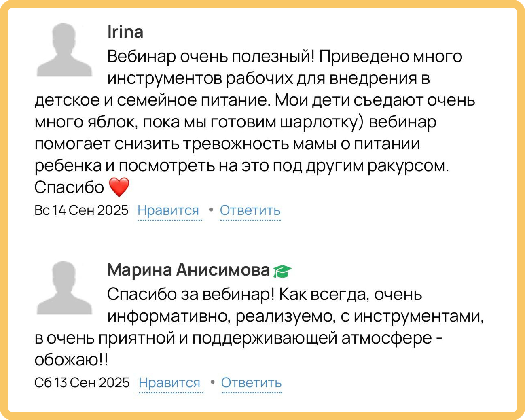Click the word 'Спасибо' beside the heart
Screen dimensions: 525x420
tap(69, 187)
